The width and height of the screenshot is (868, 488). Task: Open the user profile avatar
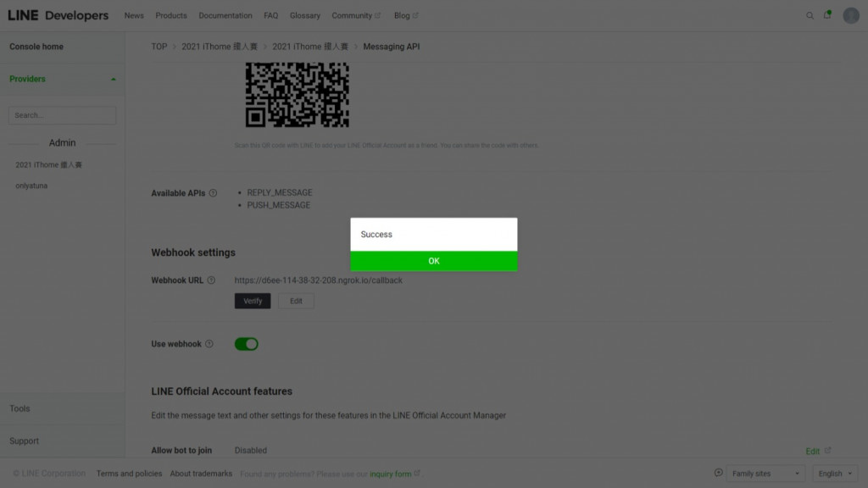(x=851, y=15)
